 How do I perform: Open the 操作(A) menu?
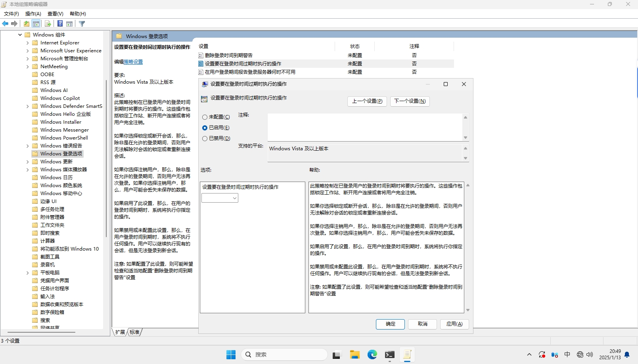point(33,13)
